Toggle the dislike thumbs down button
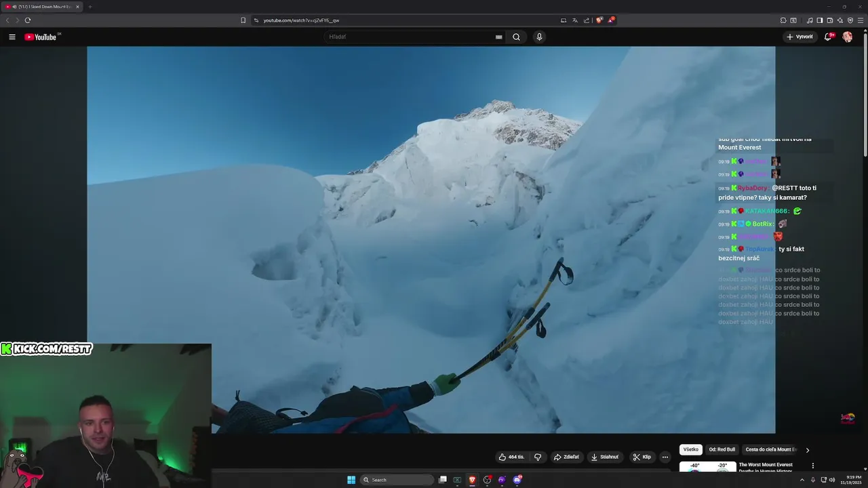The height and width of the screenshot is (488, 868). coord(538,457)
